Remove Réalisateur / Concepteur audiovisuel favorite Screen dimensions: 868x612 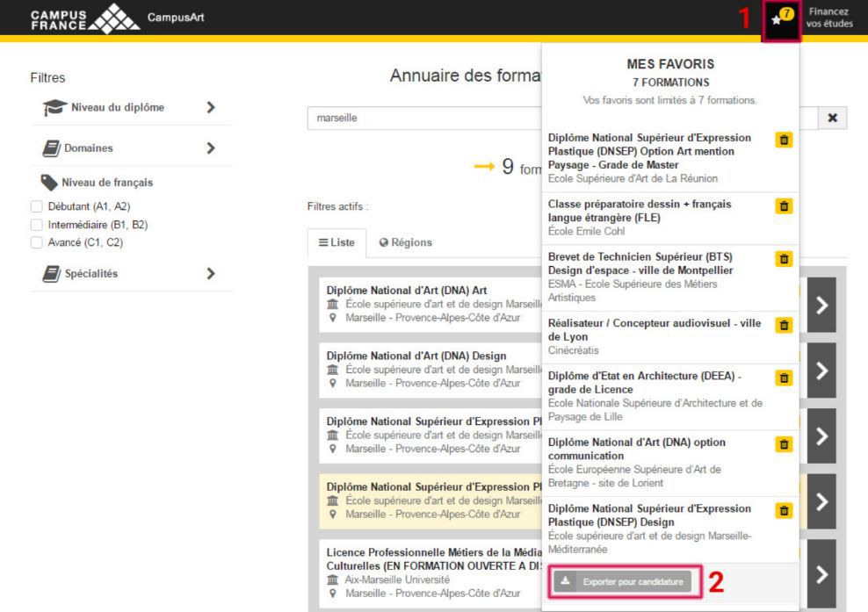(784, 325)
